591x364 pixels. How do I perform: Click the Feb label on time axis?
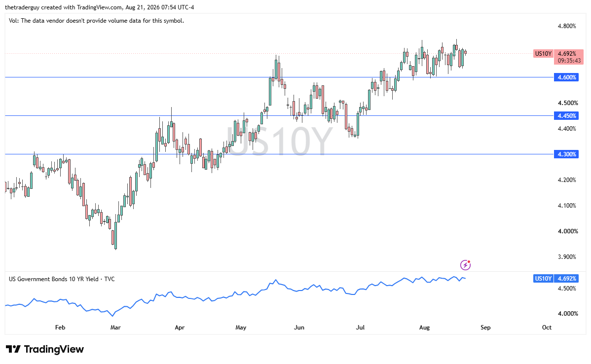pos(60,328)
